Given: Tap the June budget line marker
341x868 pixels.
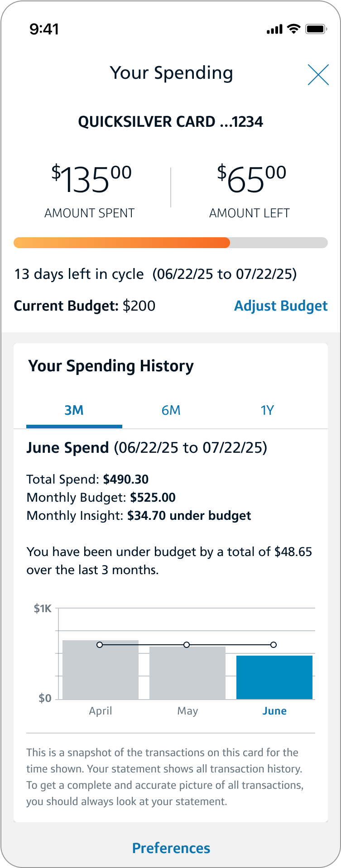Looking at the screenshot, I should coord(274,645).
